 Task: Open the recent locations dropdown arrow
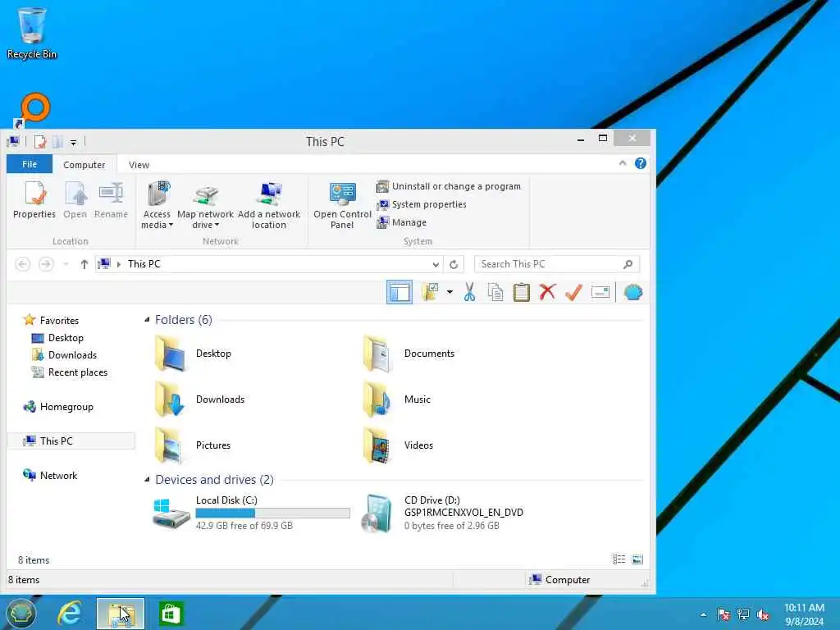[x=66, y=264]
